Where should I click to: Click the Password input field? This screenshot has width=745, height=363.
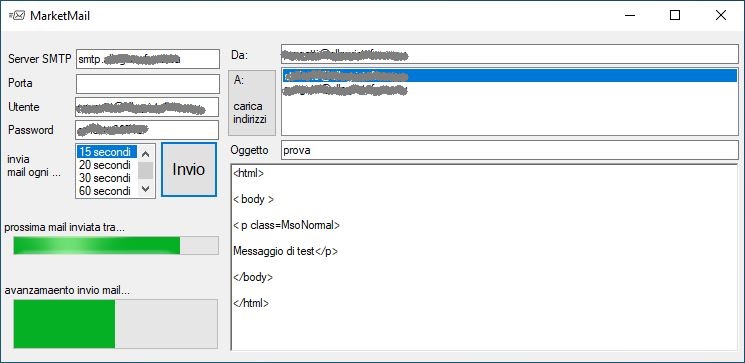147,130
